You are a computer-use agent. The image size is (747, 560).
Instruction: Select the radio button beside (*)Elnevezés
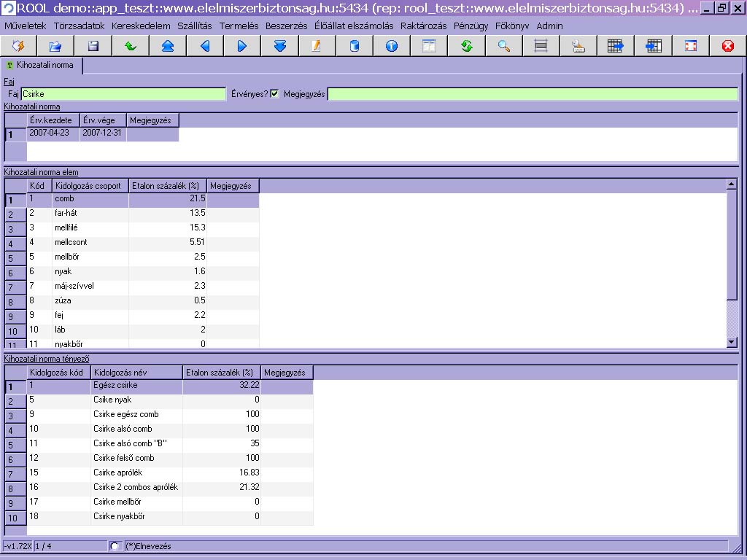(x=115, y=546)
